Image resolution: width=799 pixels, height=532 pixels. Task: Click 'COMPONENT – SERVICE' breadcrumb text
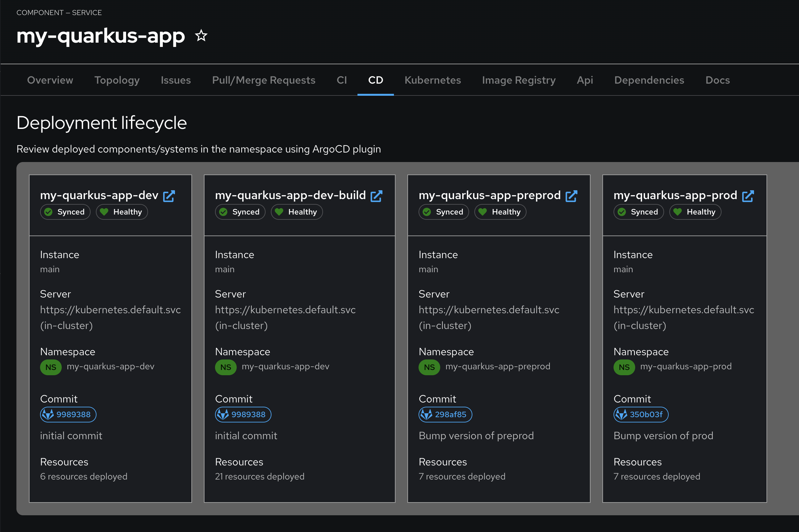point(59,12)
